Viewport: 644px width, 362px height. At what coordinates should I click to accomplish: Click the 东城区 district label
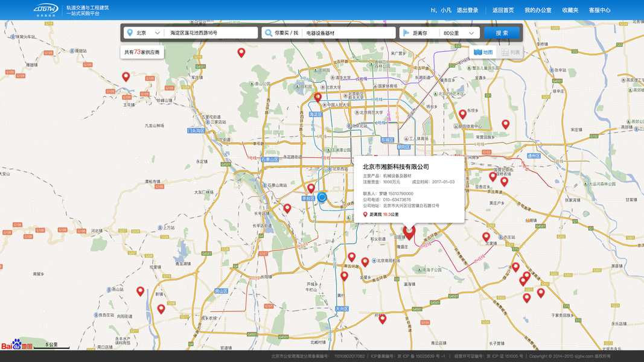[387, 139]
